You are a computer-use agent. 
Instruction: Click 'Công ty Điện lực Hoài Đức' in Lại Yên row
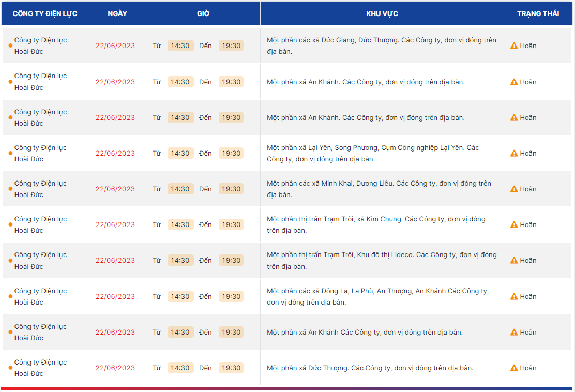click(x=40, y=153)
